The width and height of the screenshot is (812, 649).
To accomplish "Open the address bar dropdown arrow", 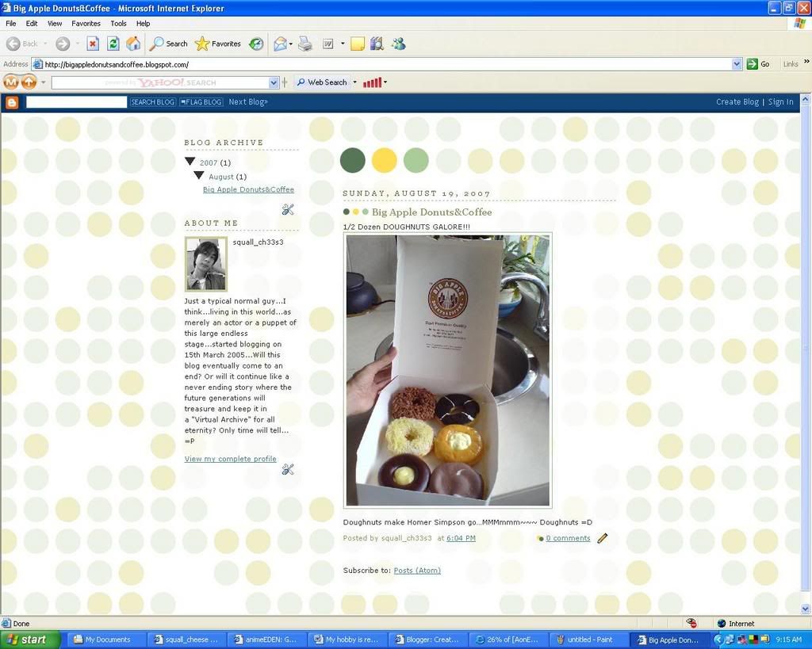I will [737, 64].
